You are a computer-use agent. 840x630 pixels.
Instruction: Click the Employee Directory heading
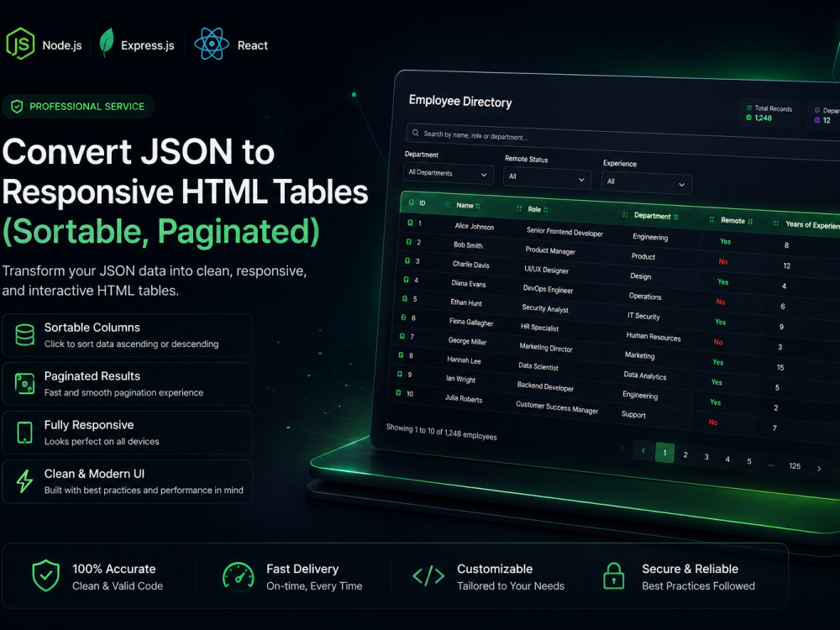click(460, 102)
